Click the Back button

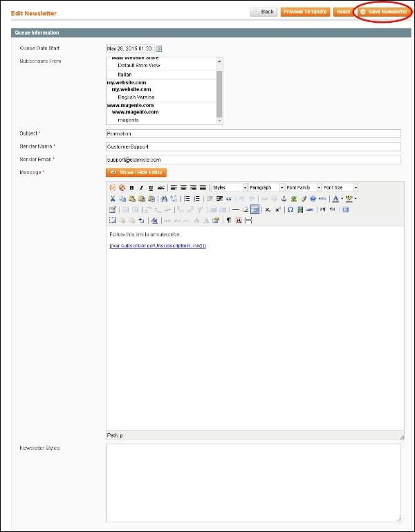pos(264,12)
